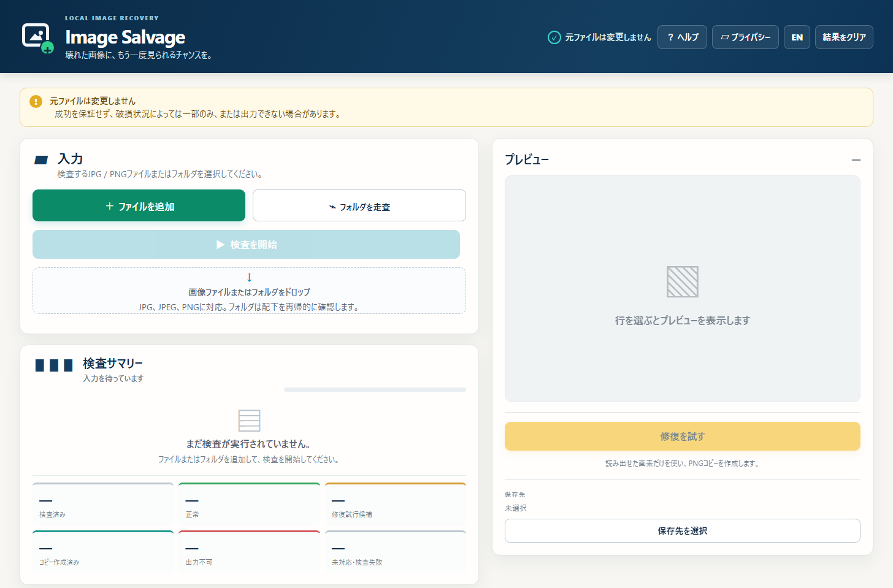The image size is (893, 588).
Task: Open the プライバシー privacy button
Action: [745, 37]
